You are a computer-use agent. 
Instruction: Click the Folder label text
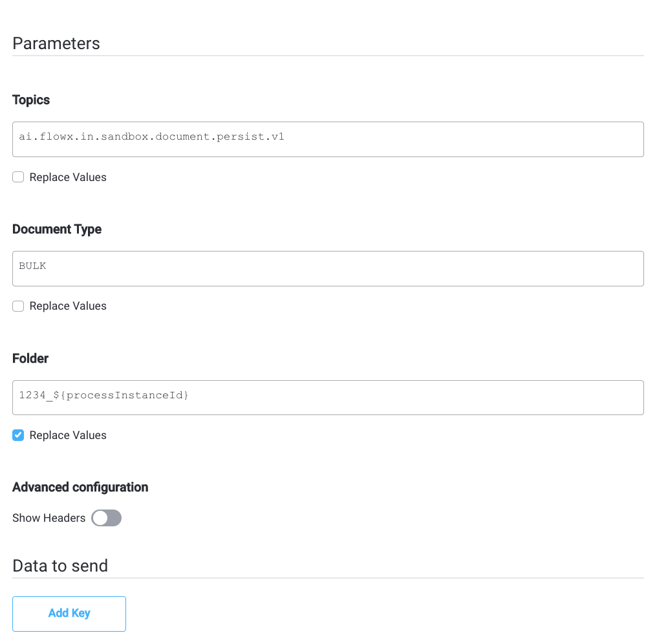30,358
